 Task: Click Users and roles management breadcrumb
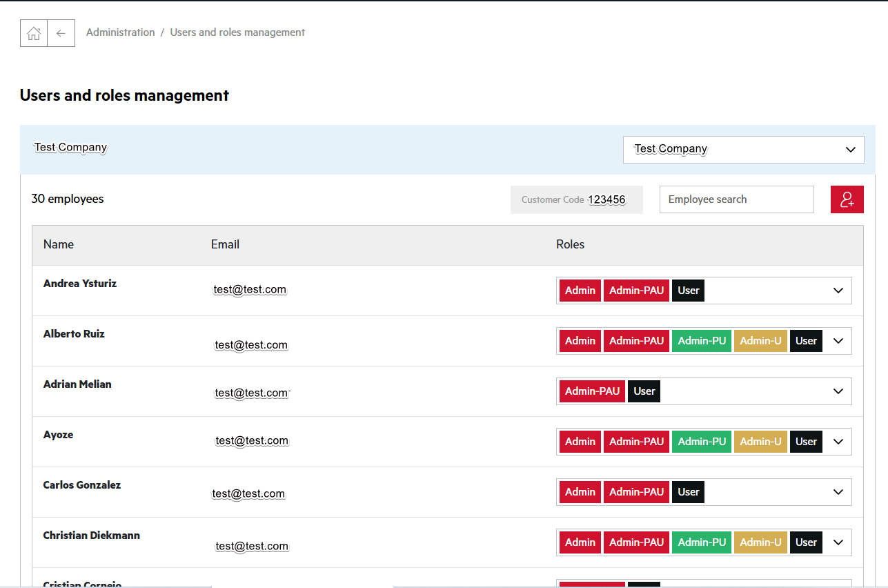tap(237, 32)
